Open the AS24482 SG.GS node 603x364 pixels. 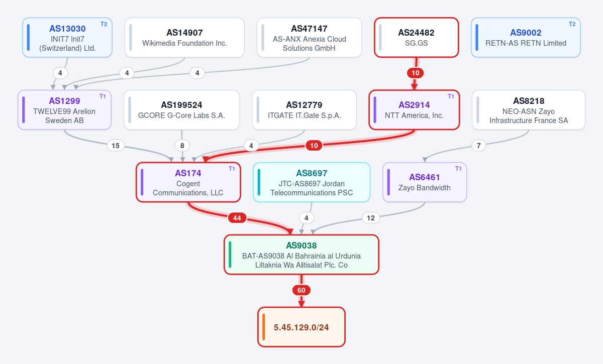[416, 38]
